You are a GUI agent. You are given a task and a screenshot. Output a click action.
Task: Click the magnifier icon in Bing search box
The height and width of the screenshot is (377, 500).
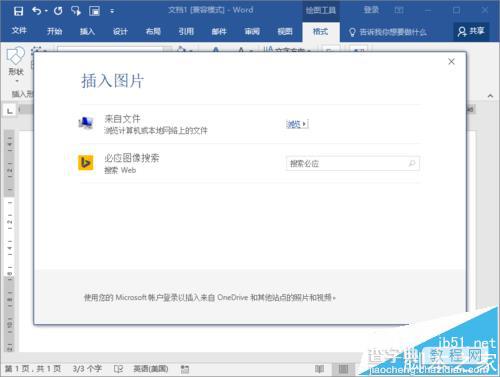412,163
